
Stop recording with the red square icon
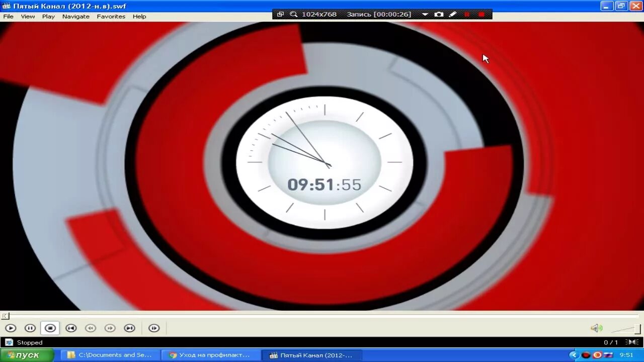click(481, 14)
